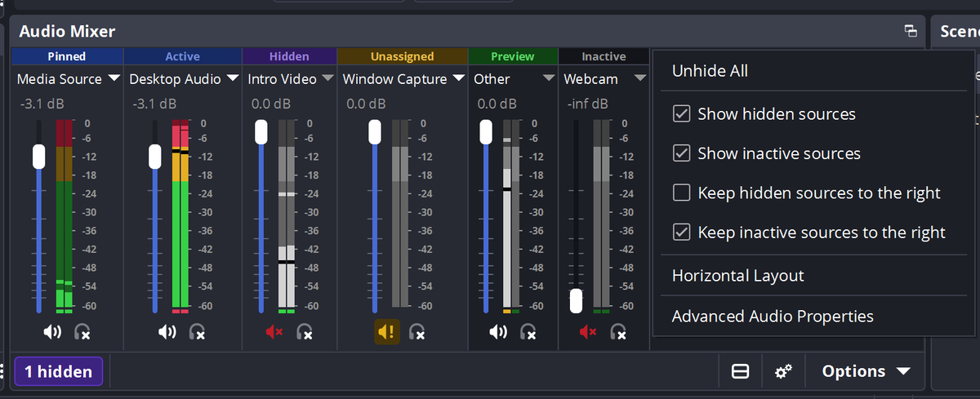Click Webcam volume slider handle at bottom

click(577, 300)
